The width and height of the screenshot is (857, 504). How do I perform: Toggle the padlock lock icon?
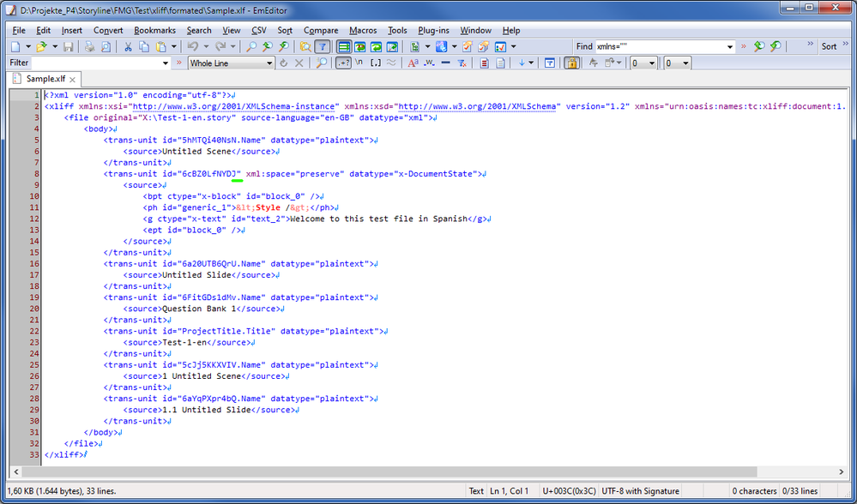point(572,63)
